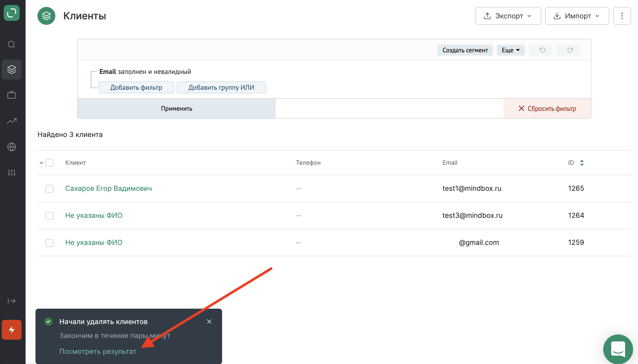
Task: Select ID value 1264
Action: pyautogui.click(x=576, y=215)
